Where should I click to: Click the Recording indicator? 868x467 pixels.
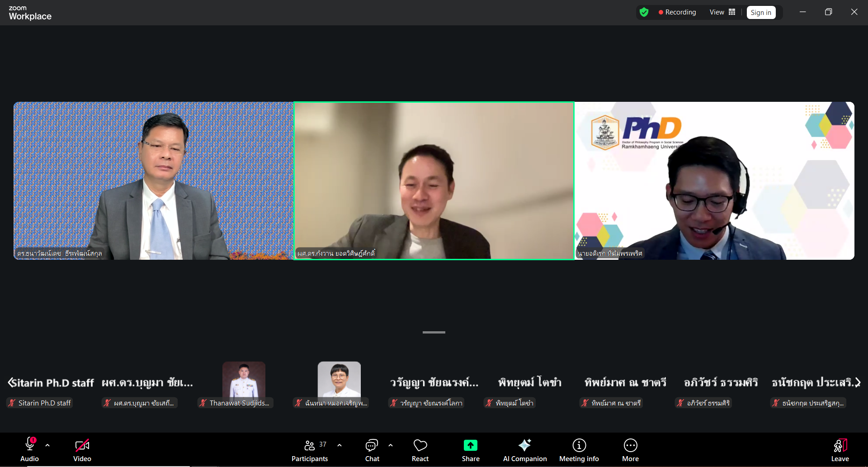point(677,12)
